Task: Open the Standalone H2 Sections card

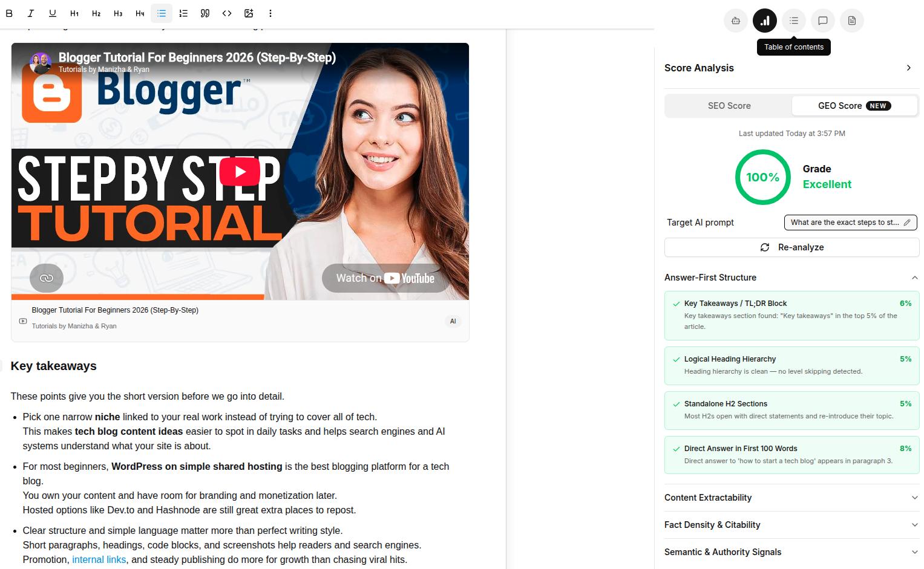Action: [x=791, y=411]
